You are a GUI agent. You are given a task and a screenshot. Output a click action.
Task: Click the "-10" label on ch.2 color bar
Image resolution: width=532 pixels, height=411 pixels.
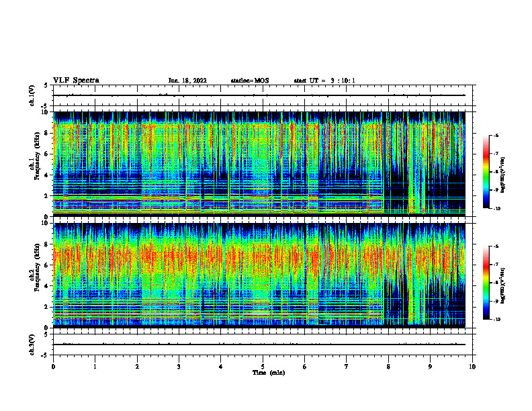497,319
